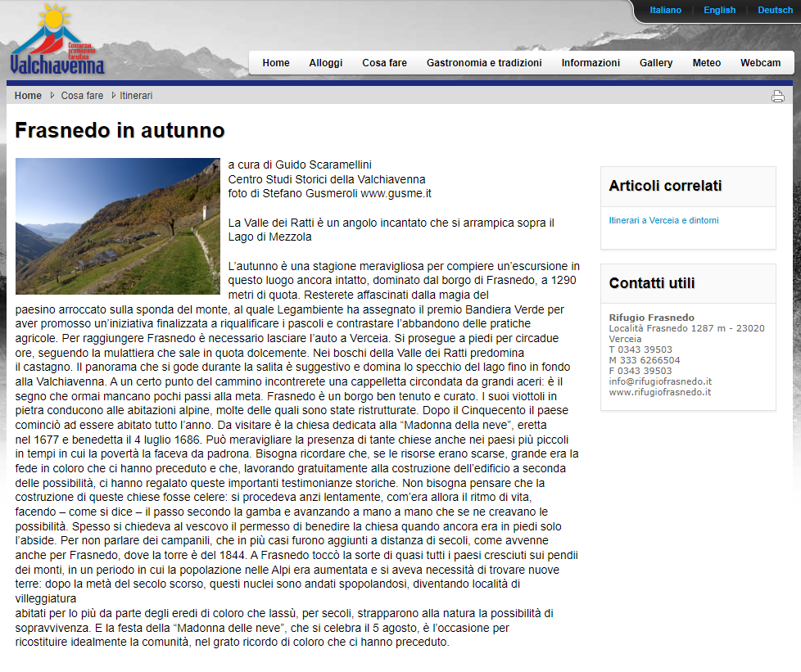Viewport: 801px width, 672px height.
Task: Click Cosa fare breadcrumb link
Action: coord(82,96)
